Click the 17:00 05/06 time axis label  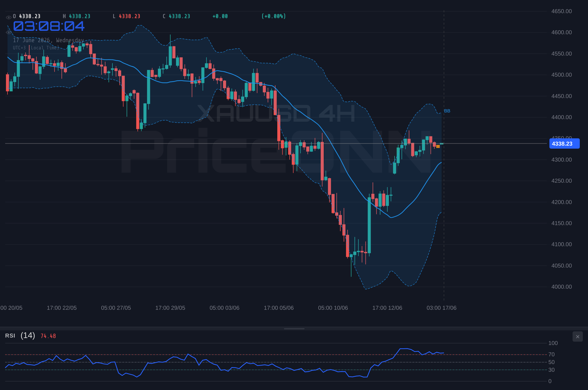coord(279,308)
